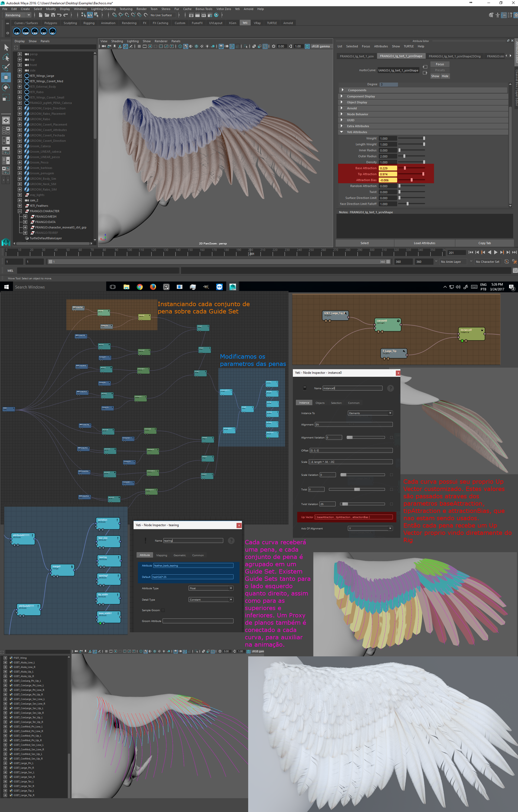Open the Lighting/Shading menu

point(103,9)
